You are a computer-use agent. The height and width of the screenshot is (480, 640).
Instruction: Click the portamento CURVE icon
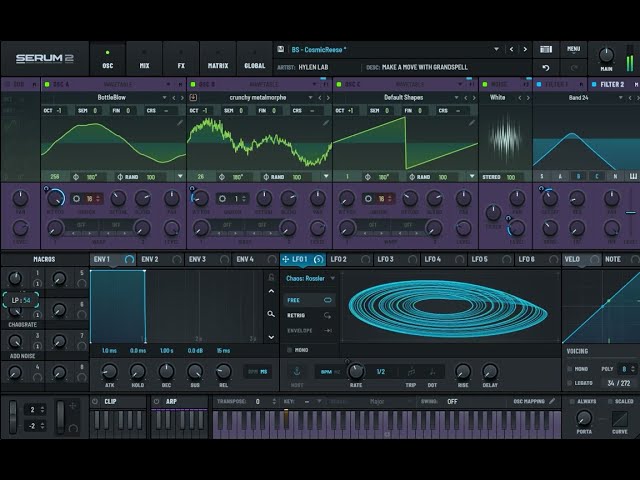tap(620, 419)
